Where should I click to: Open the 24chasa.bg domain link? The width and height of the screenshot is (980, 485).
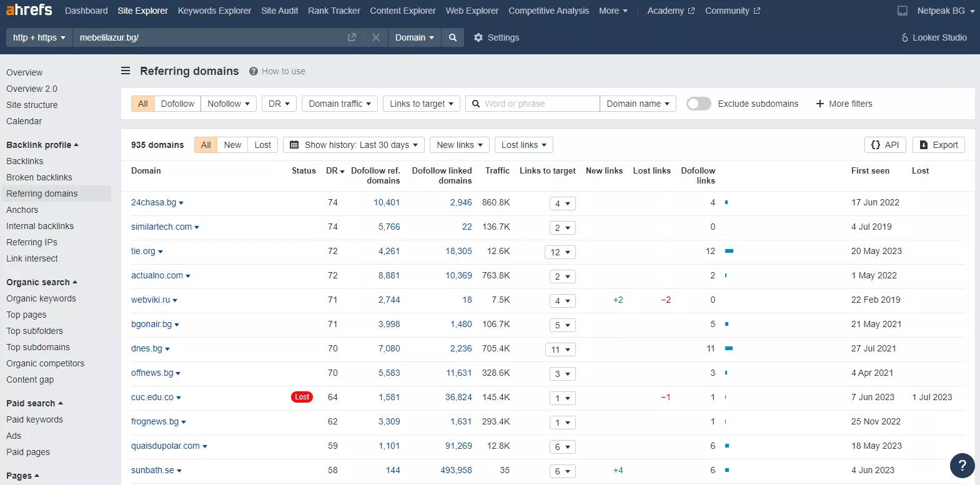pyautogui.click(x=154, y=202)
